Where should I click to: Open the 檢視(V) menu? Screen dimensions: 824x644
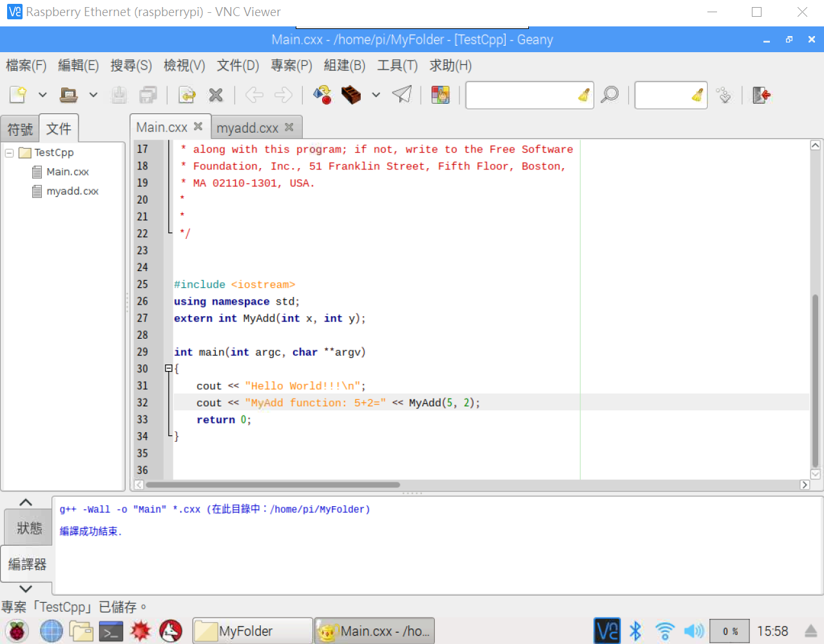click(184, 66)
